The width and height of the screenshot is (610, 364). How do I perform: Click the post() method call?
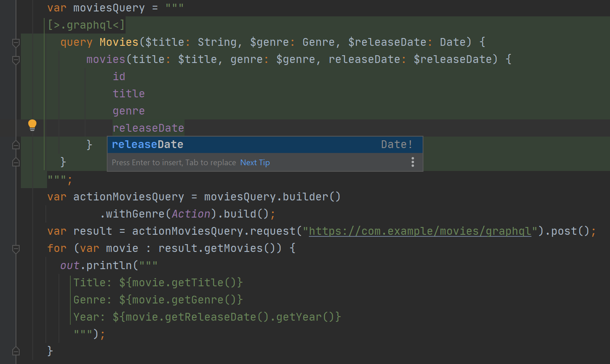[x=570, y=231]
